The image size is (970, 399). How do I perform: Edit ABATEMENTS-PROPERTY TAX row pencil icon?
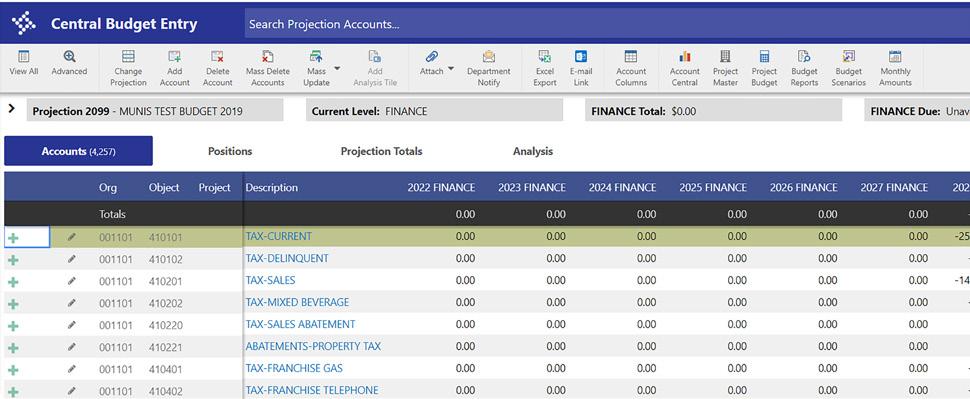[72, 346]
